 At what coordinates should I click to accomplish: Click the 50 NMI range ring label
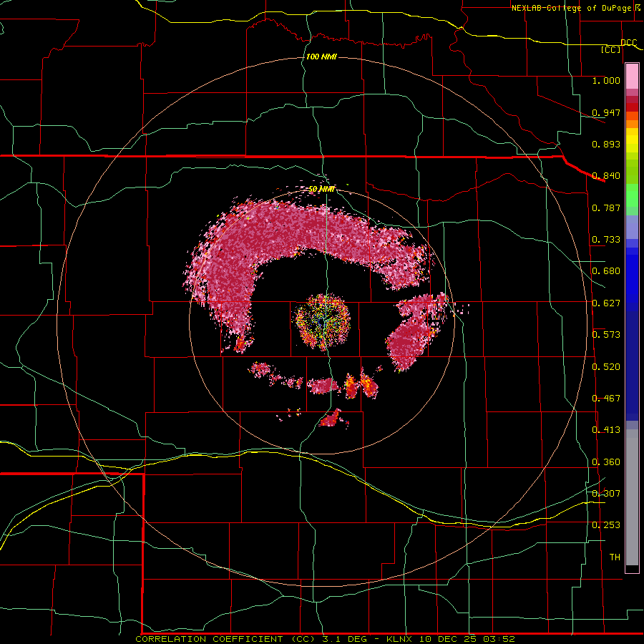coord(321,190)
